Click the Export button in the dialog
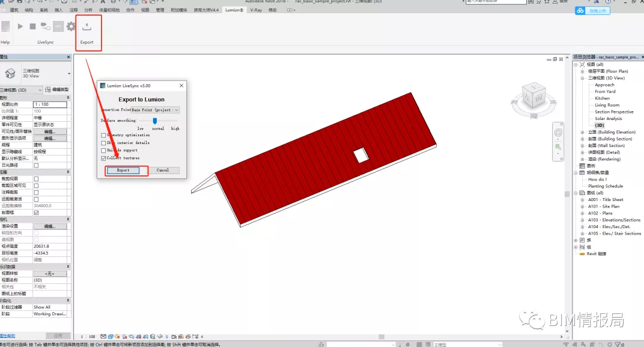This screenshot has width=644, height=347. (123, 170)
